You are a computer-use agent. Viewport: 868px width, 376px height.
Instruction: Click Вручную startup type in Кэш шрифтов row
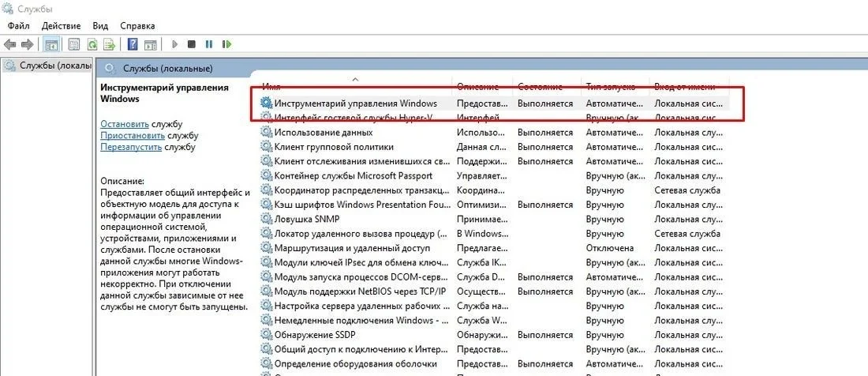pos(605,205)
